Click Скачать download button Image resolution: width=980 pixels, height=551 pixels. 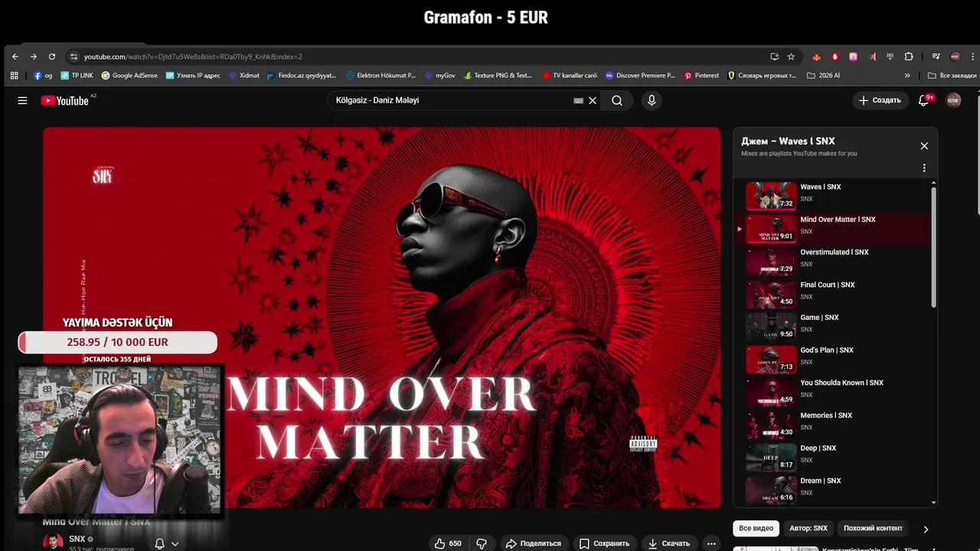(668, 543)
